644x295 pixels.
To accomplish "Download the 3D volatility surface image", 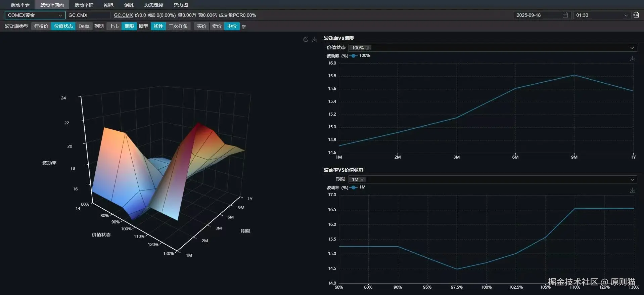I will pyautogui.click(x=315, y=39).
